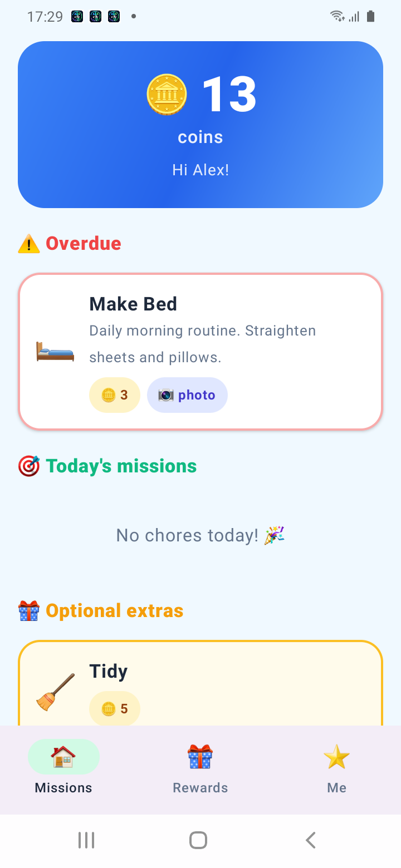Image resolution: width=401 pixels, height=868 pixels.
Task: Tap the warning triangle next to Overdue
Action: coord(29,244)
